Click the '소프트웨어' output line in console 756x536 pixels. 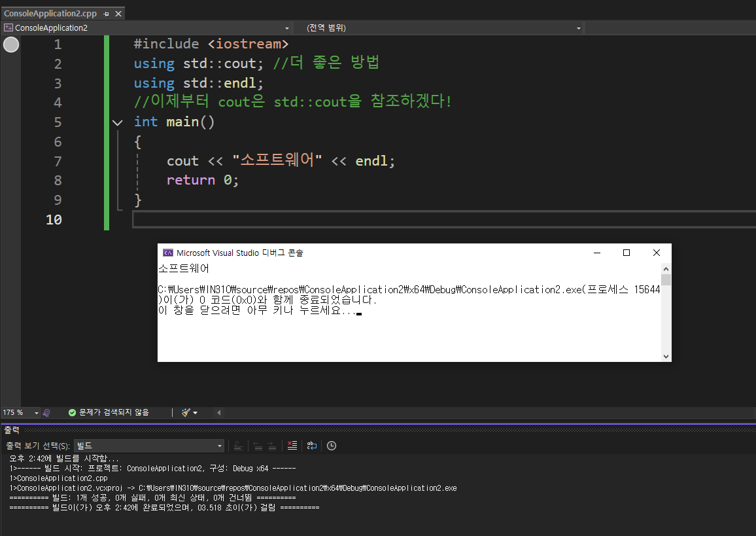click(184, 268)
